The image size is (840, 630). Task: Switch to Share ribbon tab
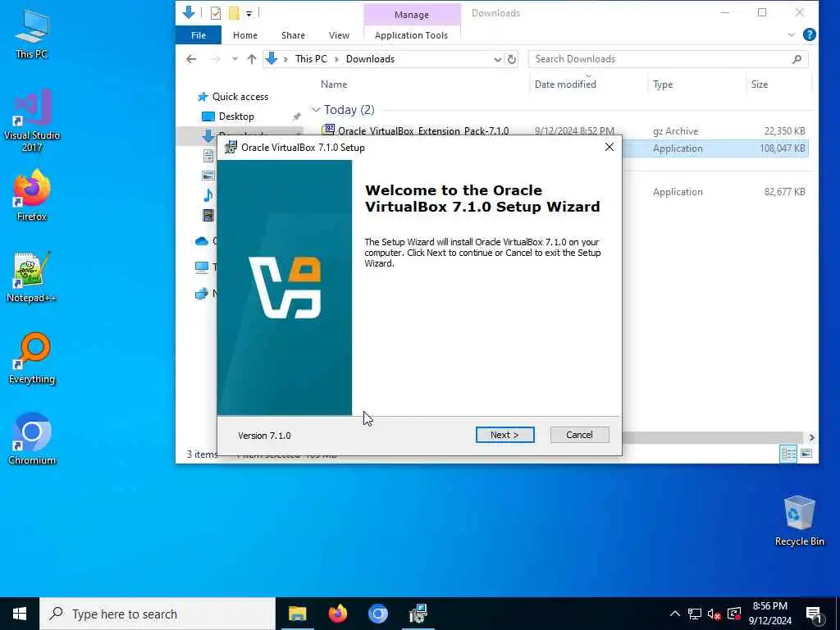tap(293, 35)
